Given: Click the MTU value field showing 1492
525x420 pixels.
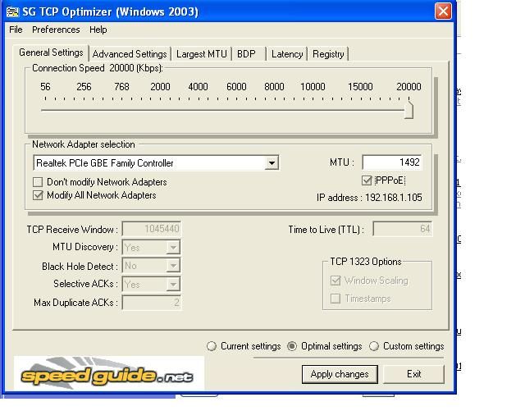Looking at the screenshot, I should [392, 162].
